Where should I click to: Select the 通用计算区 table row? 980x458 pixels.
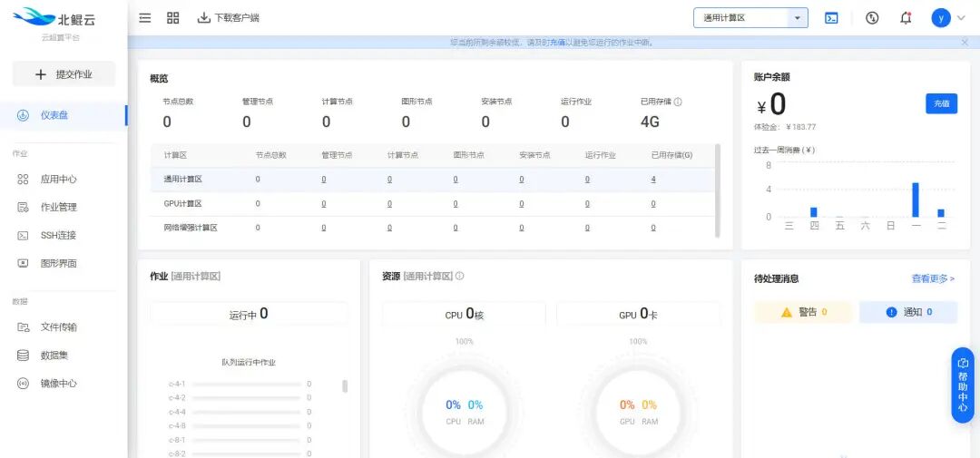[x=432, y=180]
